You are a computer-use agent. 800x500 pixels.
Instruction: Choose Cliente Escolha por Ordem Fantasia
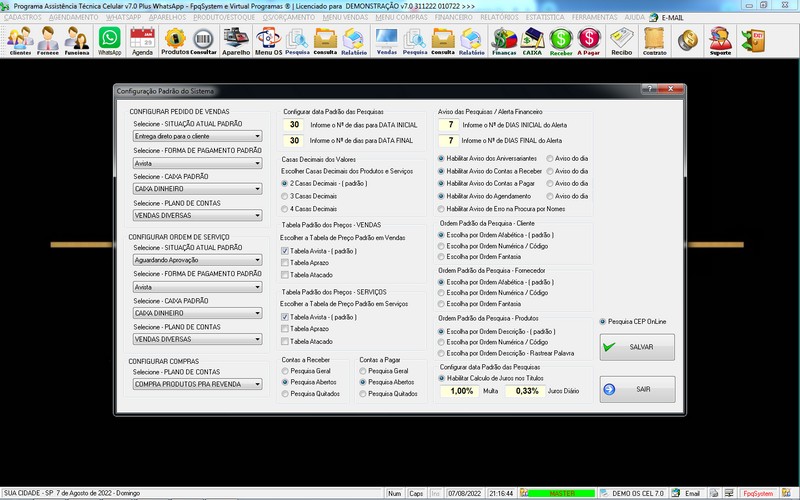click(x=441, y=257)
